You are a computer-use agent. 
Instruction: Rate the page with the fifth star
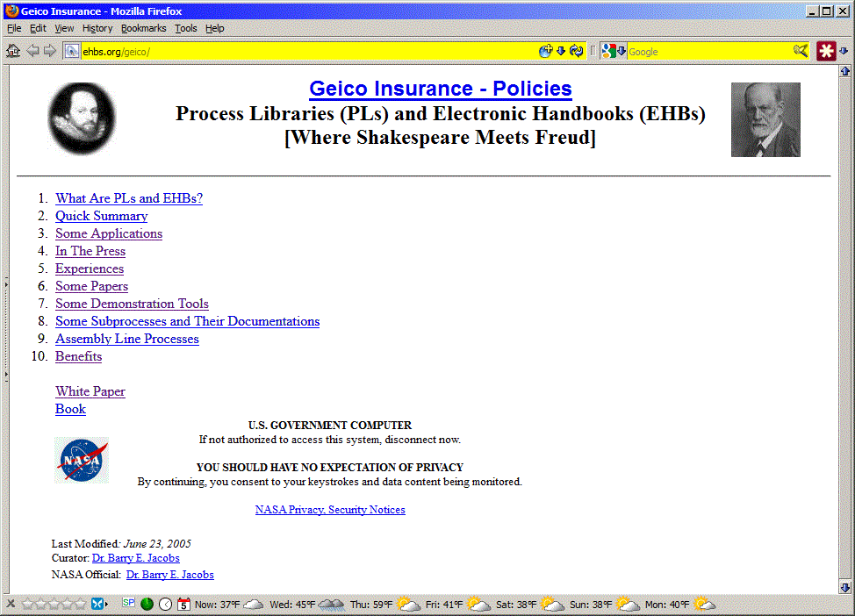[80, 604]
